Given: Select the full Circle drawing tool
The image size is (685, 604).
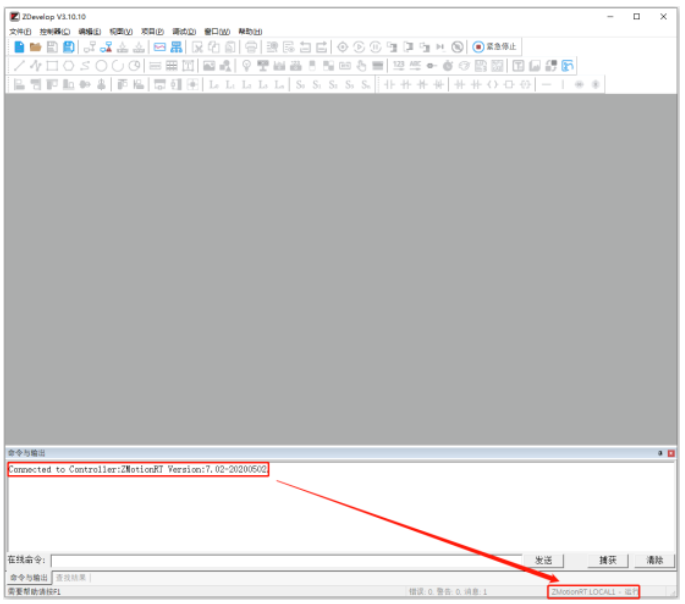Looking at the screenshot, I should [101, 66].
